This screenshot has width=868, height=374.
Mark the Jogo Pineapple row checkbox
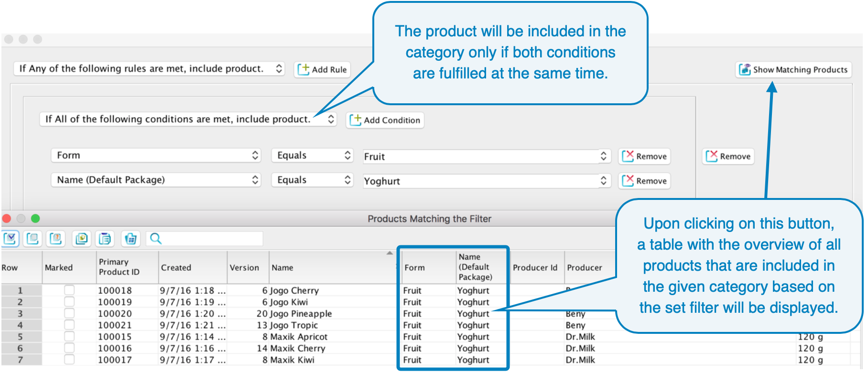pyautogui.click(x=69, y=313)
